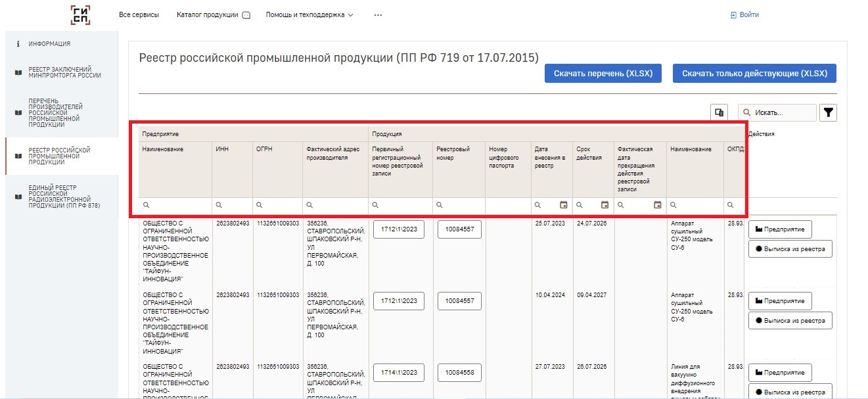Image resolution: width=868 pixels, height=399 pixels.
Task: Click book icon beside Реестр российской промышленной продукции sidebar item
Action: 18,156
